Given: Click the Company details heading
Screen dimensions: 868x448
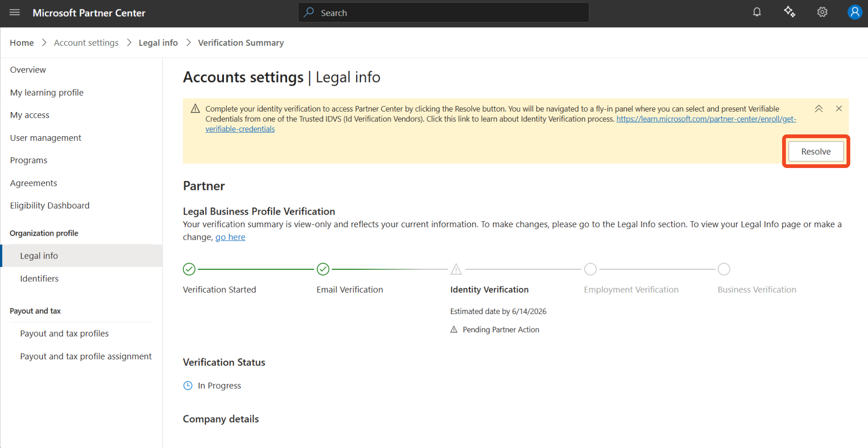Looking at the screenshot, I should pos(221,419).
